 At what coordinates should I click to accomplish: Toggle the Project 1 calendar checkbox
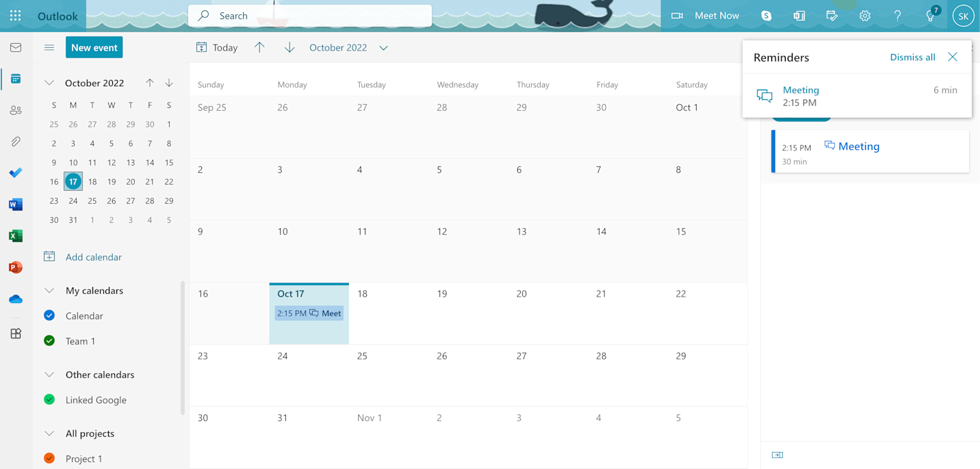[x=49, y=458]
